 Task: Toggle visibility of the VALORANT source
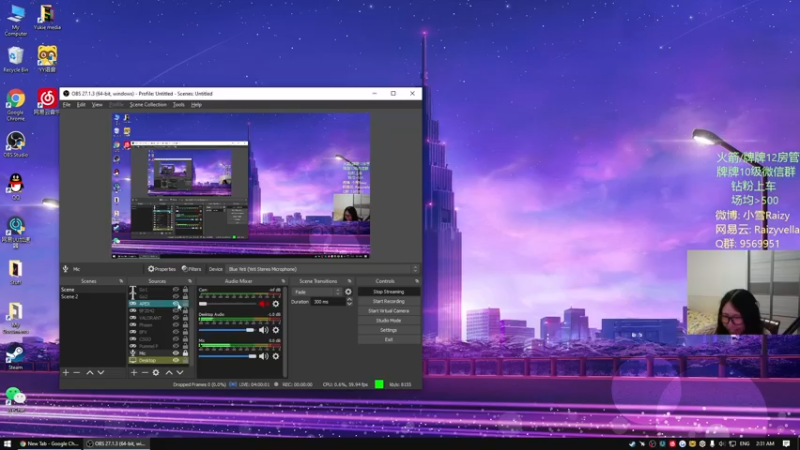click(x=176, y=318)
